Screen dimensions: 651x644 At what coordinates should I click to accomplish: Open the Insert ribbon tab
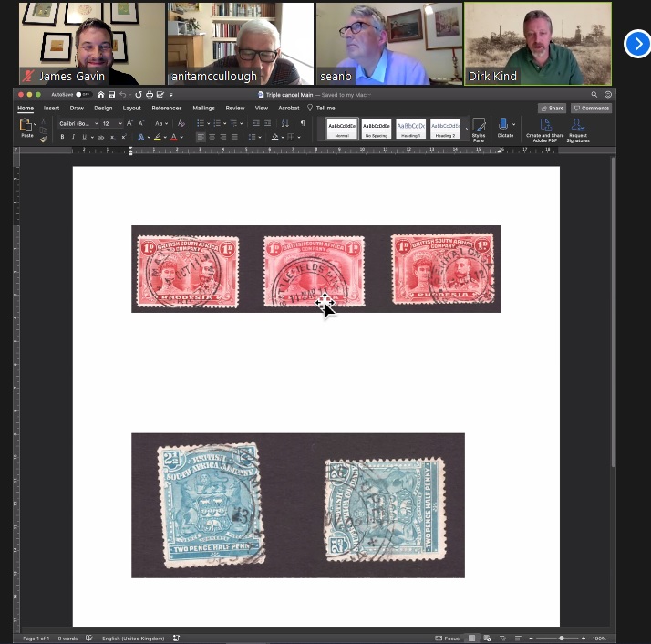click(51, 108)
